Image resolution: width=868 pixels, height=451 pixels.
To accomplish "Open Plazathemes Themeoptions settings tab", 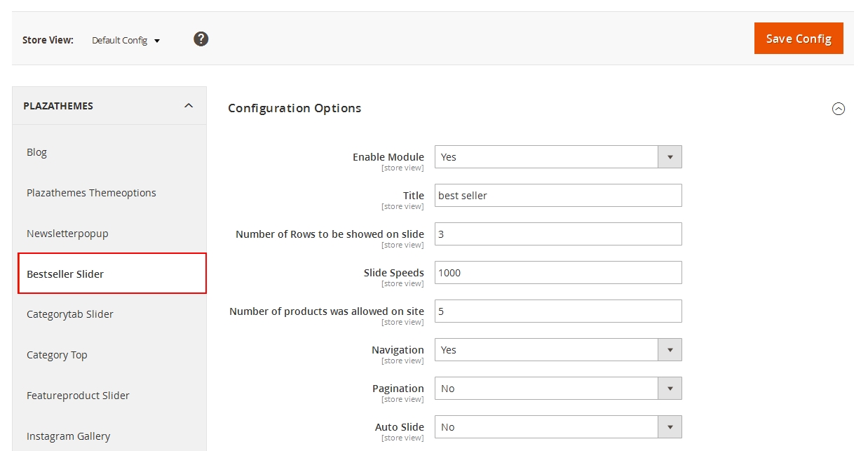I will tap(91, 193).
